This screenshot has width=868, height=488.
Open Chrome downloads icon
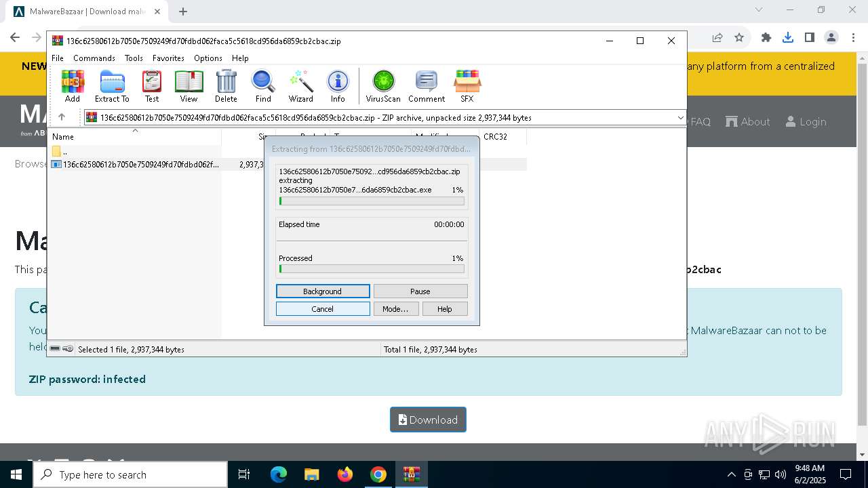[788, 38]
